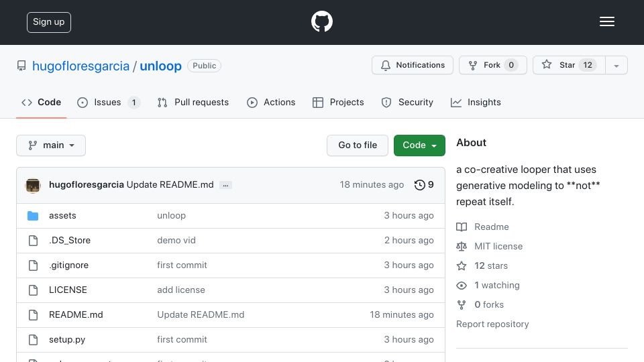The width and height of the screenshot is (644, 362).
Task: Expand the main branch selector dropdown
Action: pos(51,145)
